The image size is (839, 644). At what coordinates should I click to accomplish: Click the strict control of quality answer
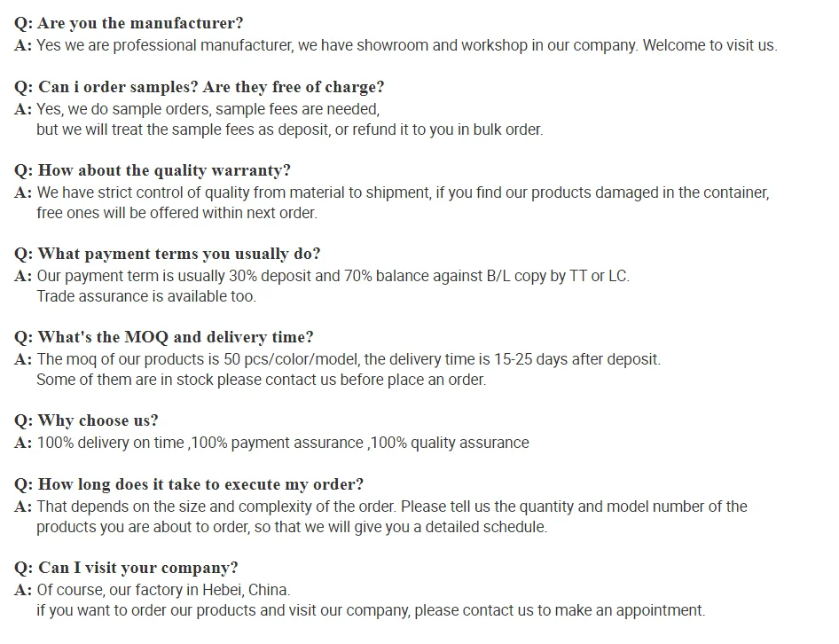pyautogui.click(x=403, y=192)
